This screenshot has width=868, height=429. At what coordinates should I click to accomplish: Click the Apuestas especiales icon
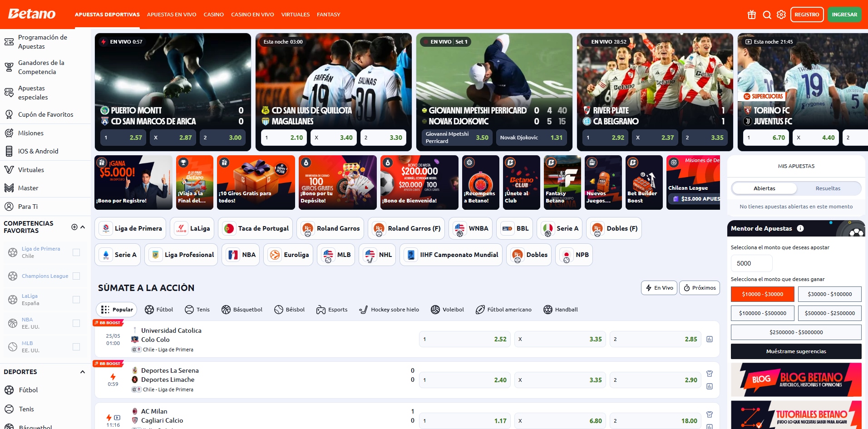(x=9, y=93)
